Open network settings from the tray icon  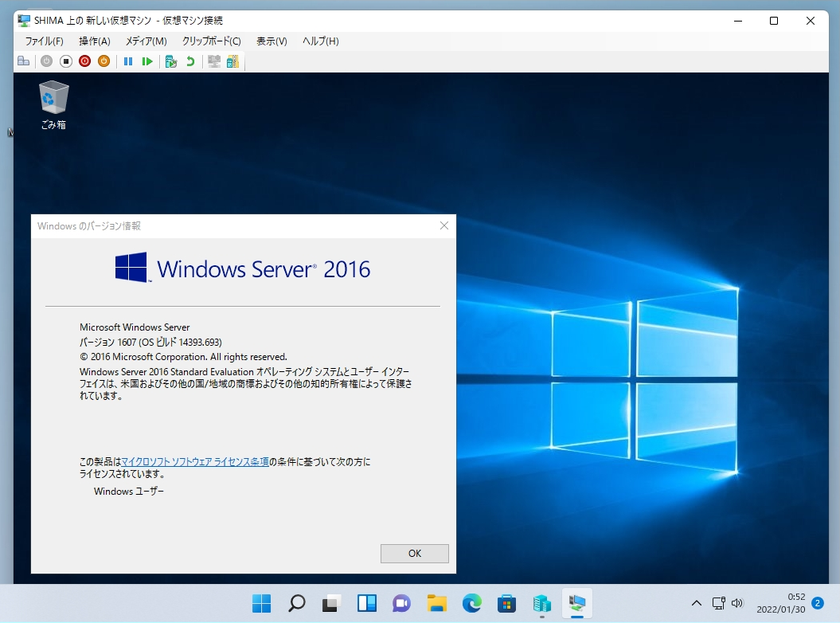719,603
